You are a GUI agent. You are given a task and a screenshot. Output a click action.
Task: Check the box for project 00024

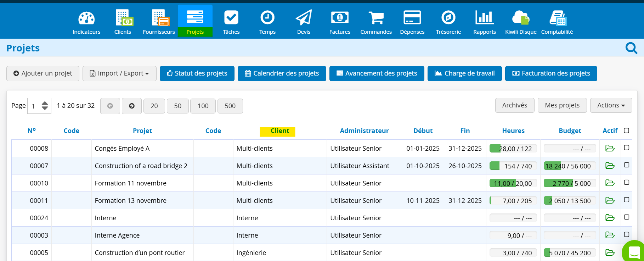click(626, 217)
